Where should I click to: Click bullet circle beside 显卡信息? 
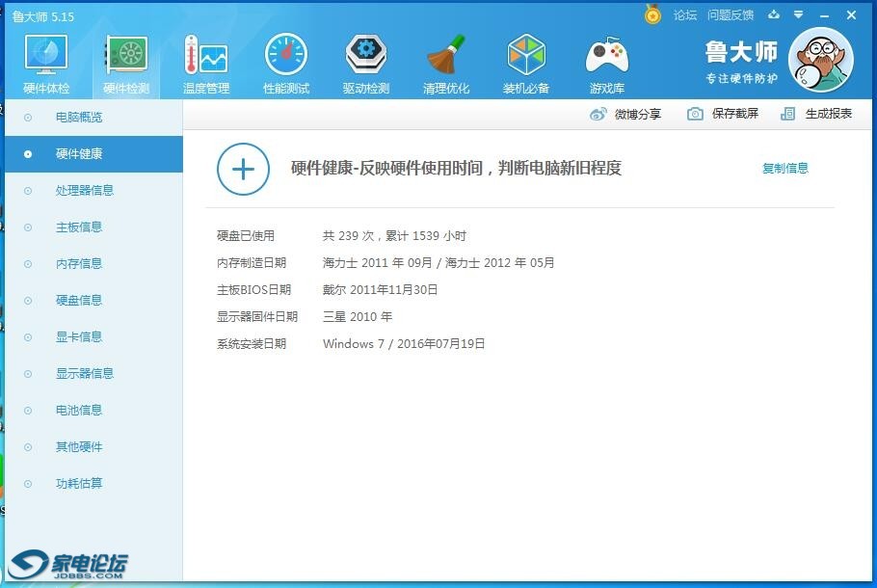pyautogui.click(x=28, y=337)
